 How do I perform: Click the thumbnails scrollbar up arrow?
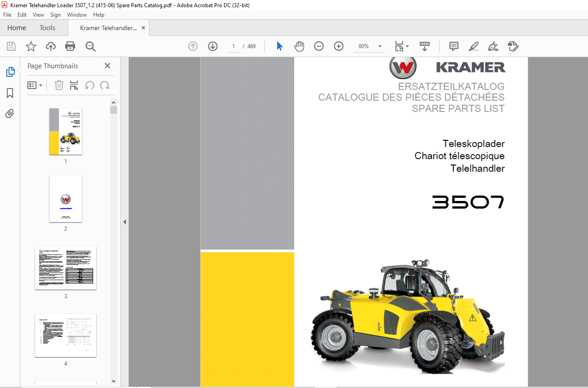(x=114, y=103)
